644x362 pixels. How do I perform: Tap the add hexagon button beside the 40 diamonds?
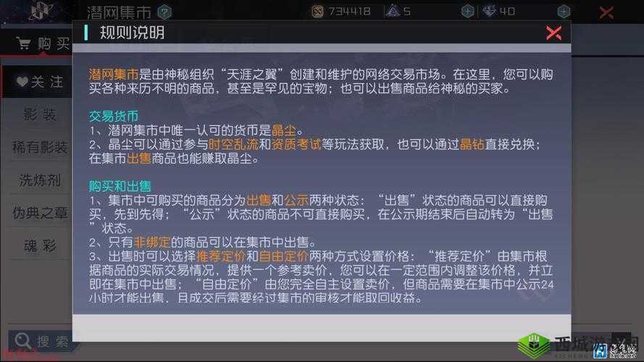564,12
